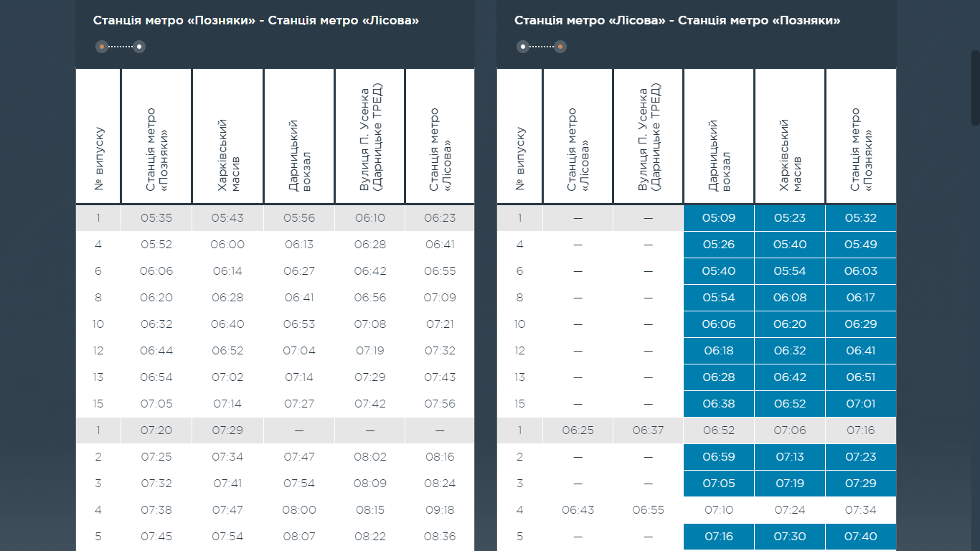The image size is (980, 551).
Task: Click white route dot under «Позняки» - «Лісова» title
Action: (x=139, y=47)
